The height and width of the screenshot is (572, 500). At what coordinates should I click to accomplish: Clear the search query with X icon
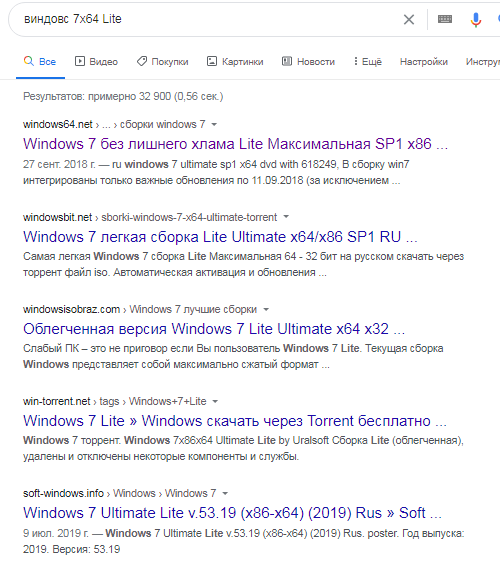coord(409,19)
